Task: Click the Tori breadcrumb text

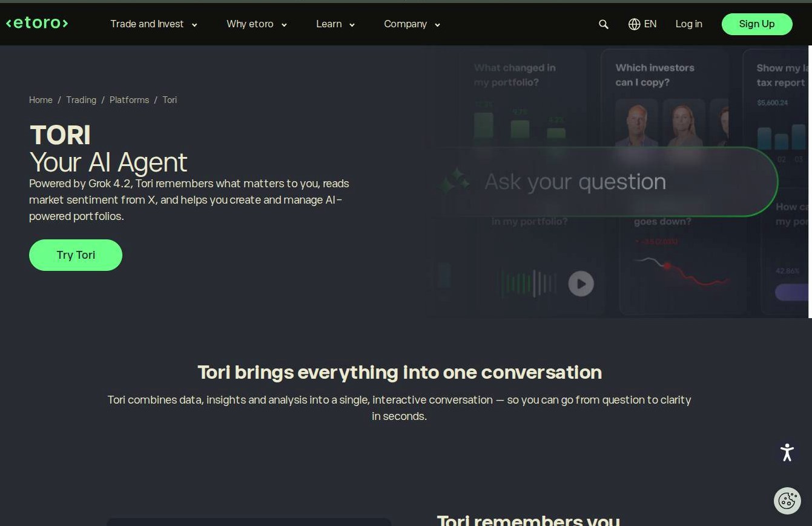Action: (x=170, y=100)
